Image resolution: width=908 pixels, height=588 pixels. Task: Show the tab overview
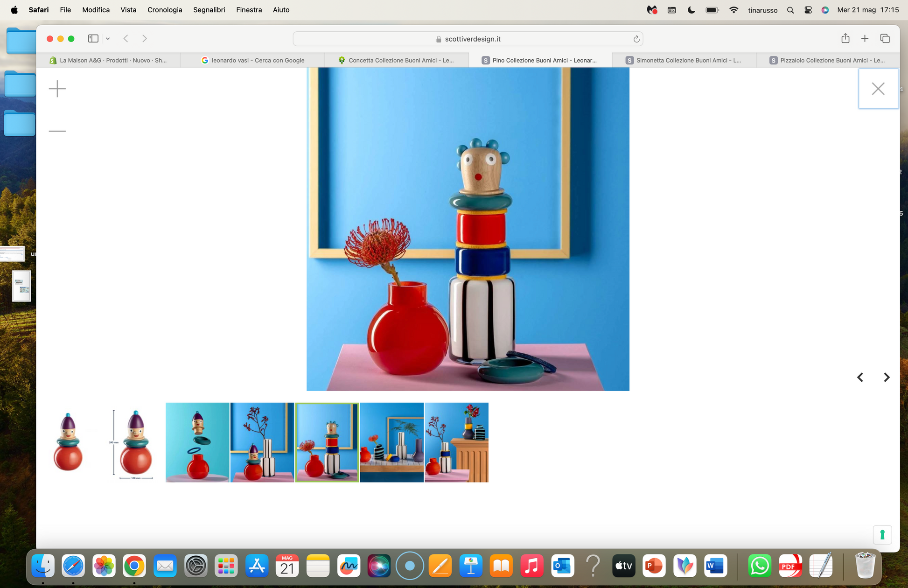click(885, 39)
